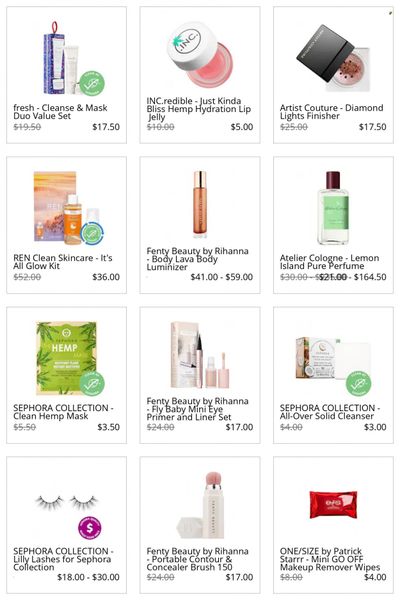Open the Atelier Cologne Lemon Island perfume image
Screen dimensions: 400x600
tap(333, 208)
